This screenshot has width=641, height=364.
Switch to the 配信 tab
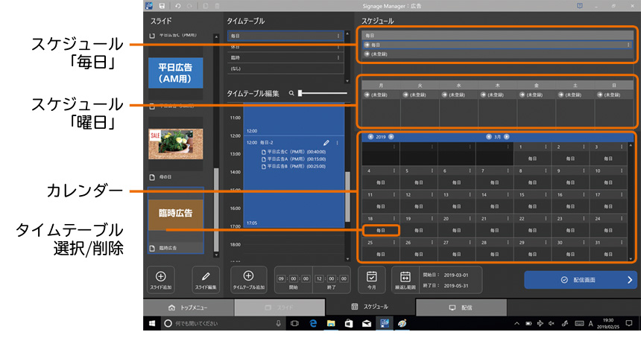point(461,307)
